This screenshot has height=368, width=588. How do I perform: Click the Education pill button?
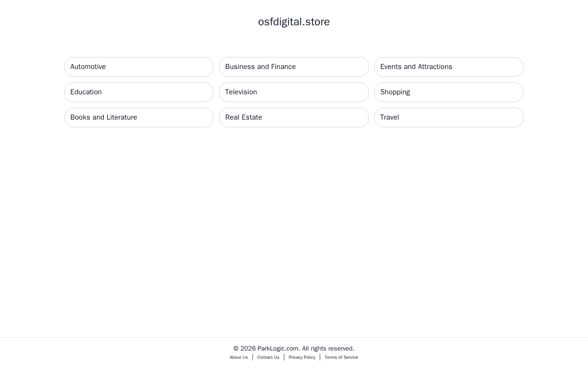(x=139, y=92)
